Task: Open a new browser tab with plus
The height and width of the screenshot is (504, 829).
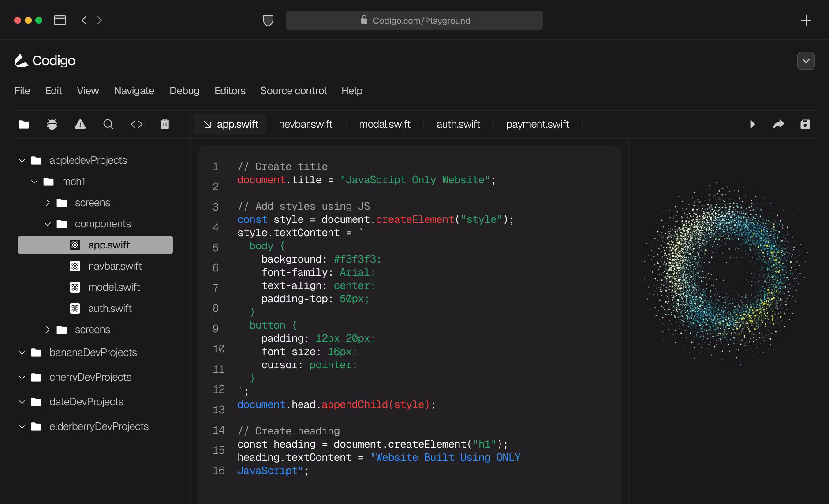Action: [x=806, y=21]
